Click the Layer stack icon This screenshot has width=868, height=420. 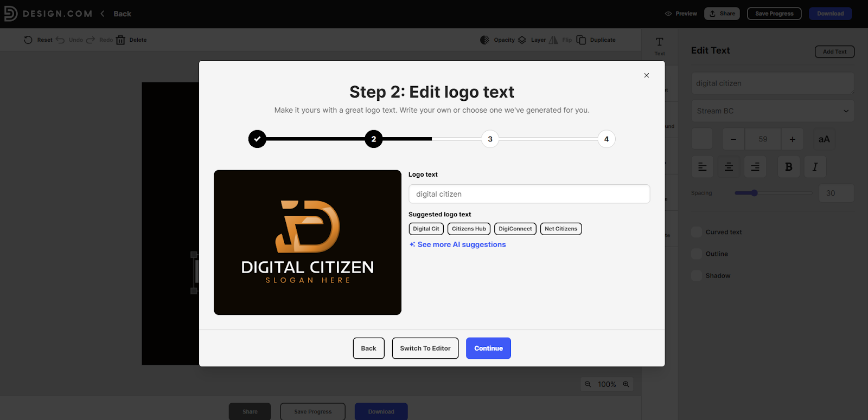click(522, 40)
